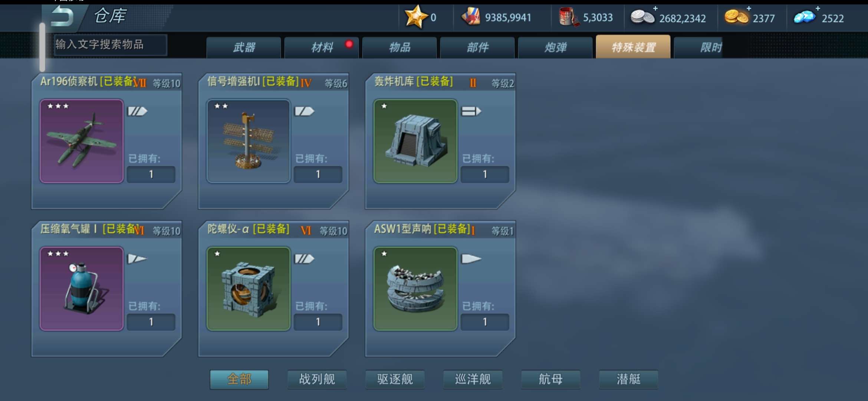The width and height of the screenshot is (868, 401).
Task: Tap the gold star currency icon
Action: 416,17
